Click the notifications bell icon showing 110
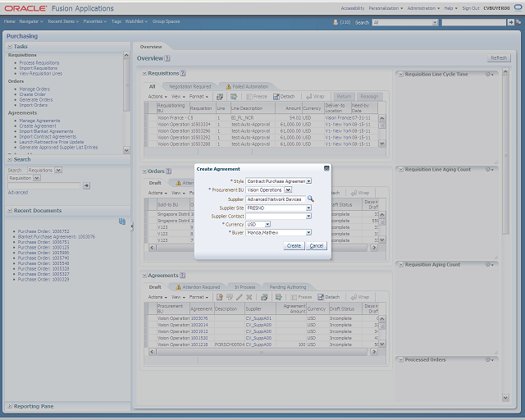Image resolution: width=525 pixels, height=420 pixels. point(336,22)
